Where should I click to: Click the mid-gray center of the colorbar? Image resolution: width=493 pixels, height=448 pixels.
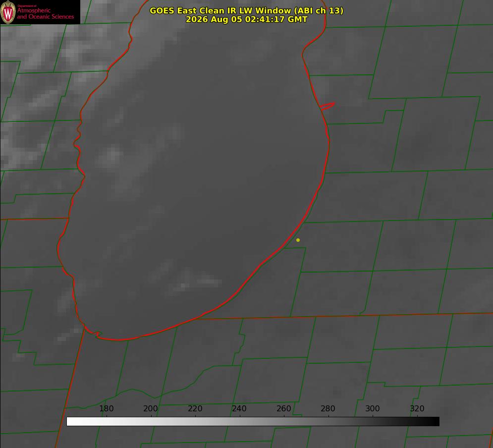(253, 422)
